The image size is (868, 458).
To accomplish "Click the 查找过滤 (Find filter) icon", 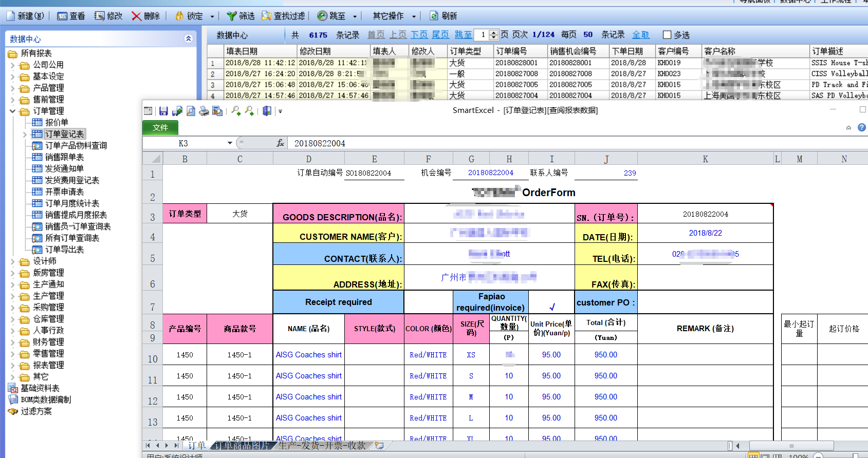I will click(x=266, y=16).
